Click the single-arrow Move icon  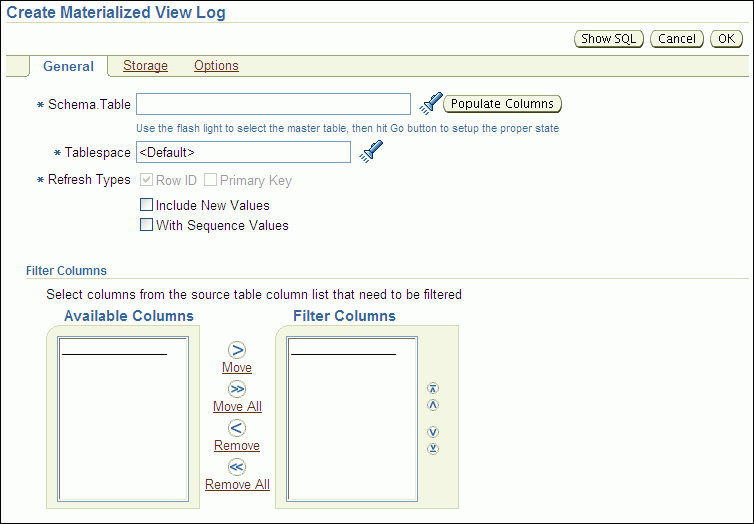pyautogui.click(x=237, y=350)
